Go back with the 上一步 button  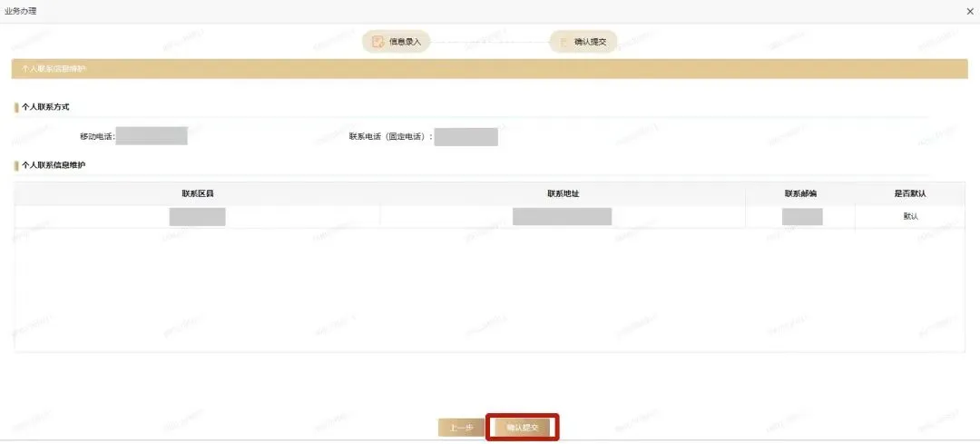[x=461, y=429]
